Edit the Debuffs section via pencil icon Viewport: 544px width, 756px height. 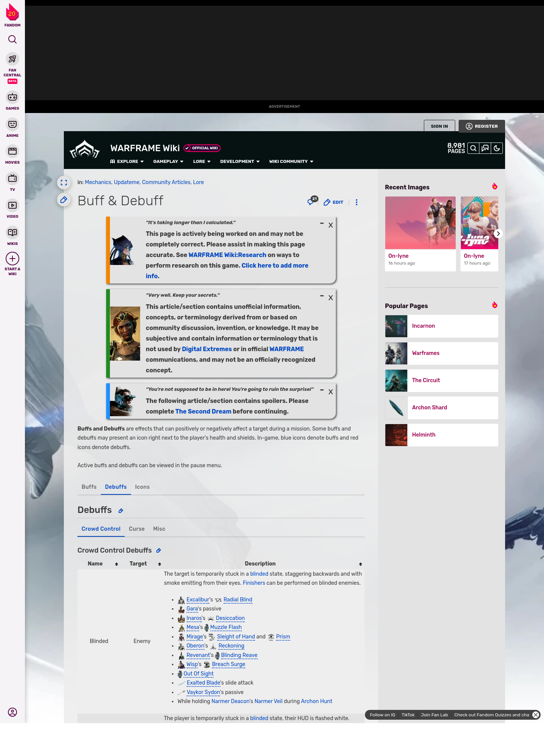pos(121,511)
